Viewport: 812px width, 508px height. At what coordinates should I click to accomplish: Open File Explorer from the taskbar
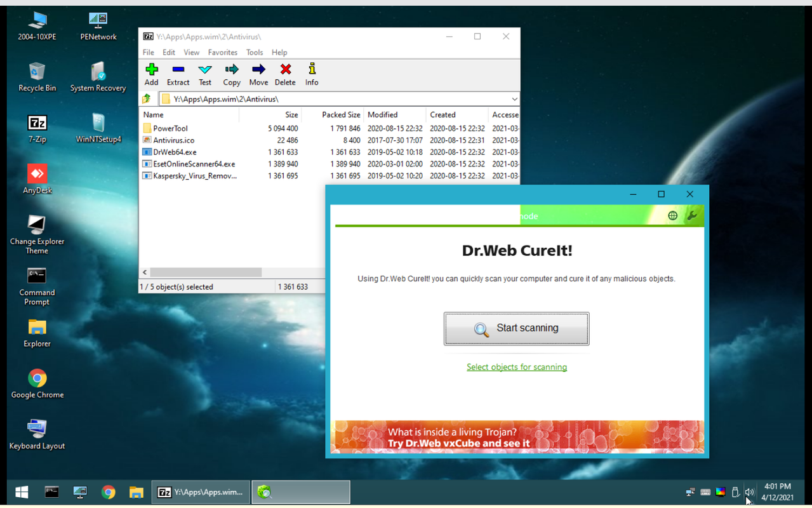coord(136,492)
